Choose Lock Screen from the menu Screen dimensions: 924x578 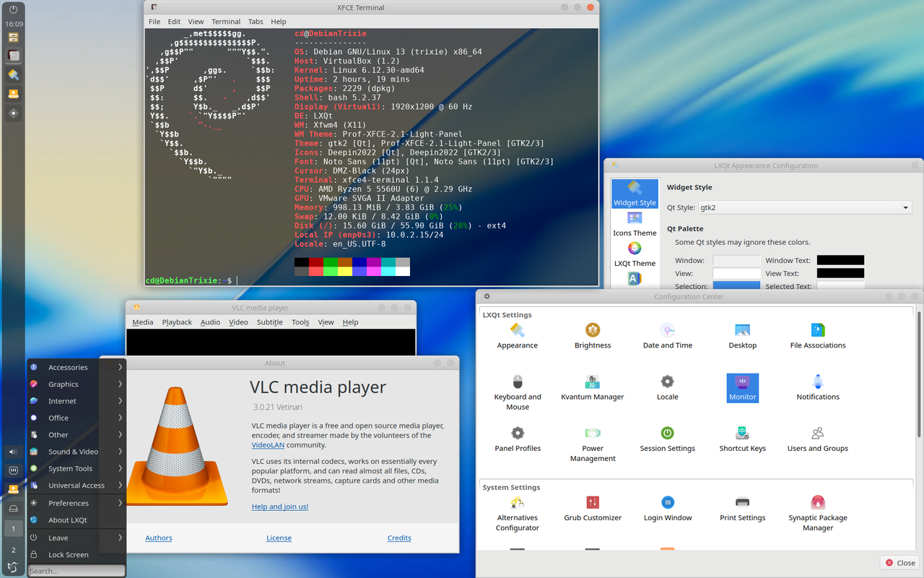coord(76,555)
